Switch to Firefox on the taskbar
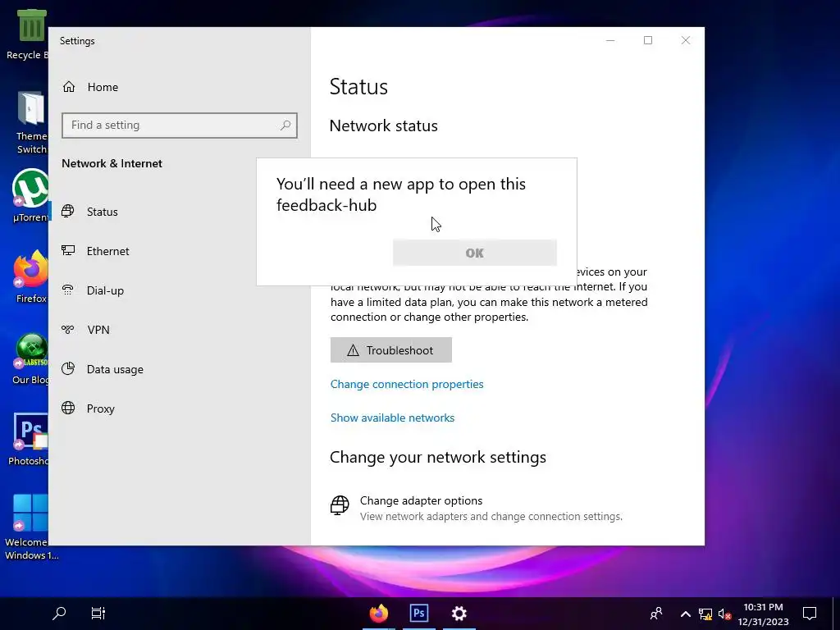This screenshot has width=840, height=630. pos(379,613)
